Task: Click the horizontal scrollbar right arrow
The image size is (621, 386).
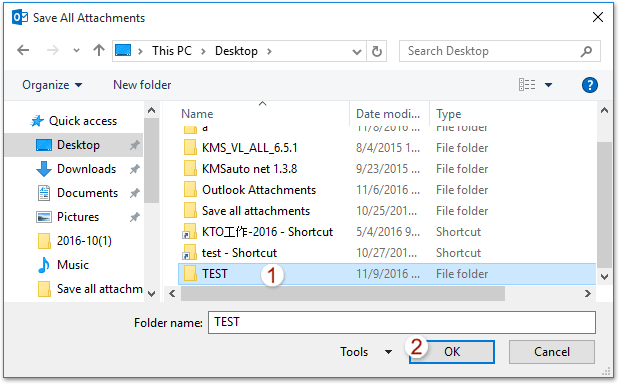Action: (x=588, y=294)
